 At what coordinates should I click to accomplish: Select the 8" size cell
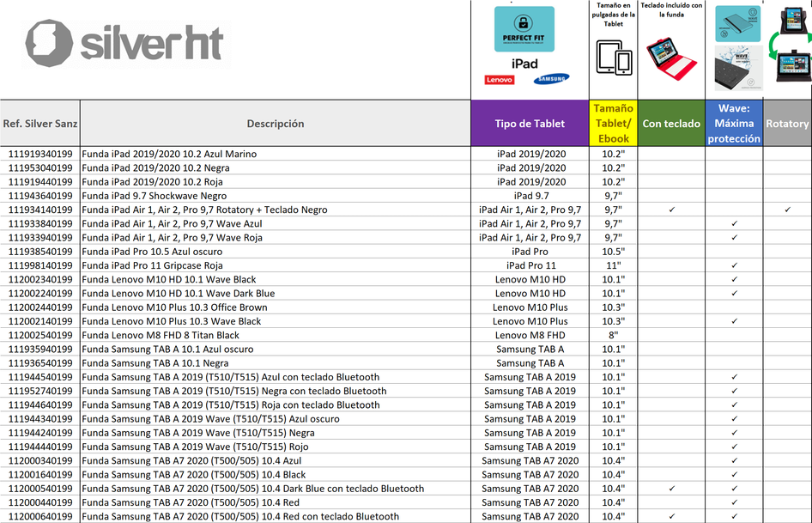pos(614,336)
